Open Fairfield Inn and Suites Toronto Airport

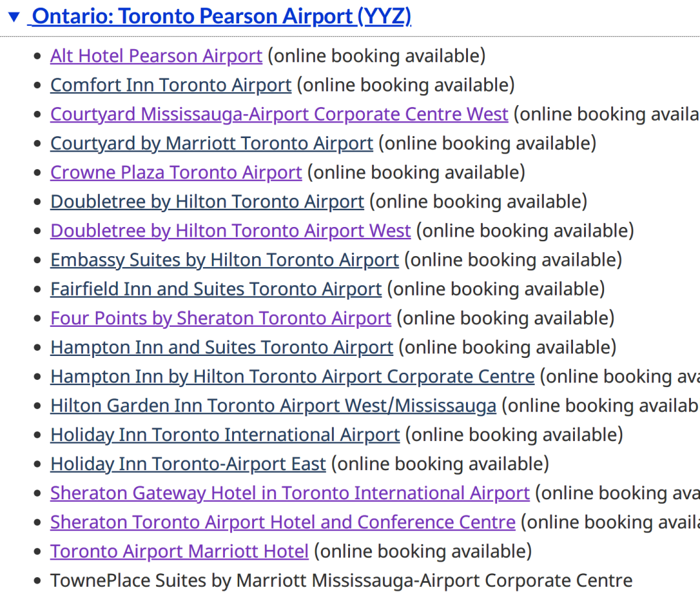(x=216, y=289)
